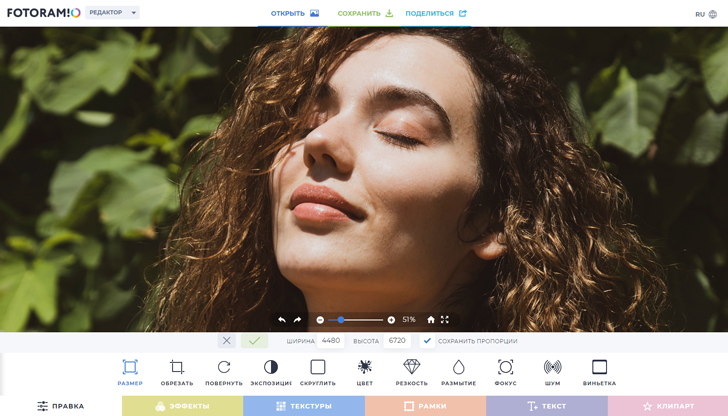The width and height of the screenshot is (728, 416).
Task: Click the Ширина width input field
Action: click(x=331, y=341)
